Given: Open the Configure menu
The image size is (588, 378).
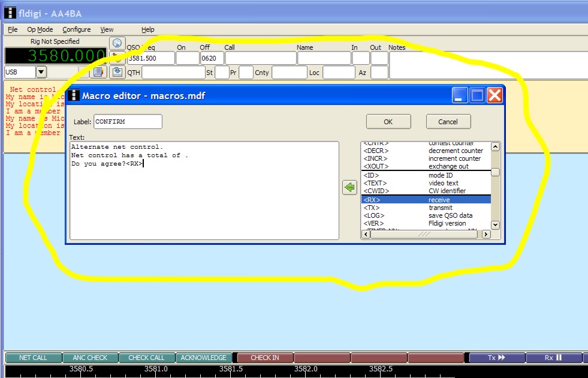Looking at the screenshot, I should [x=77, y=29].
